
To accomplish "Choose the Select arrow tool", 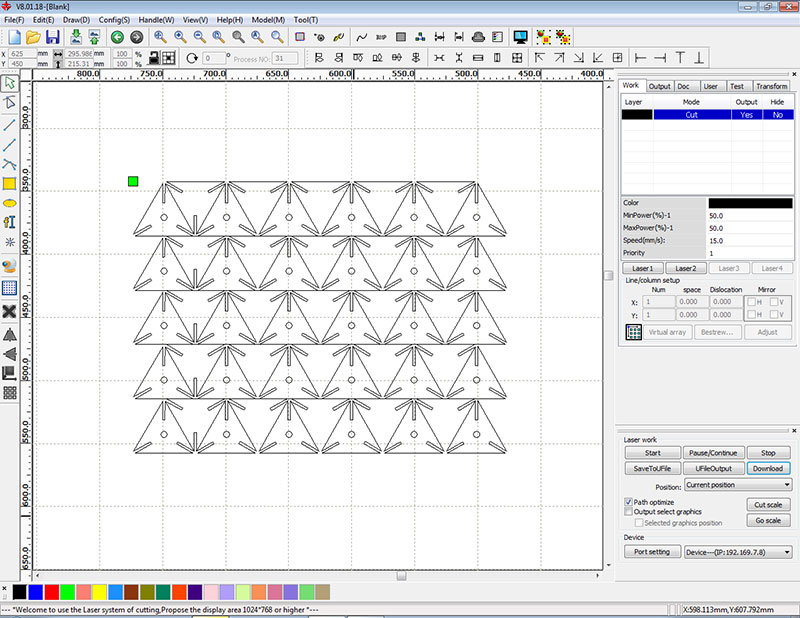I will 10,83.
